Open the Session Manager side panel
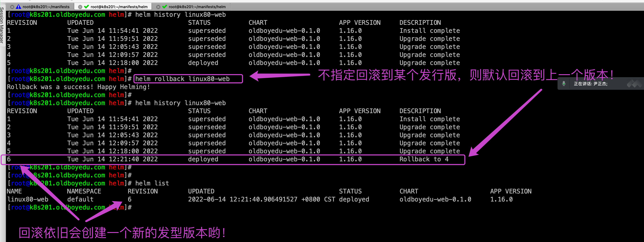The height and width of the screenshot is (242, 644). click(x=2, y=25)
